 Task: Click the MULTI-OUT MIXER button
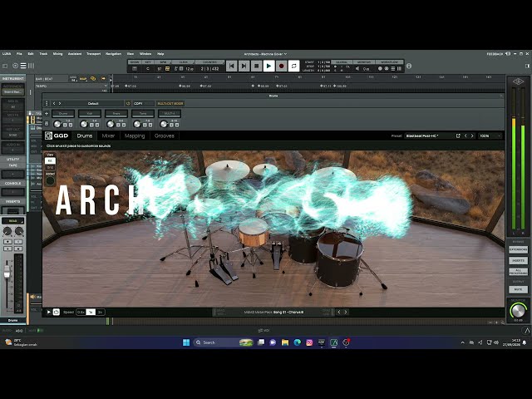pos(170,103)
